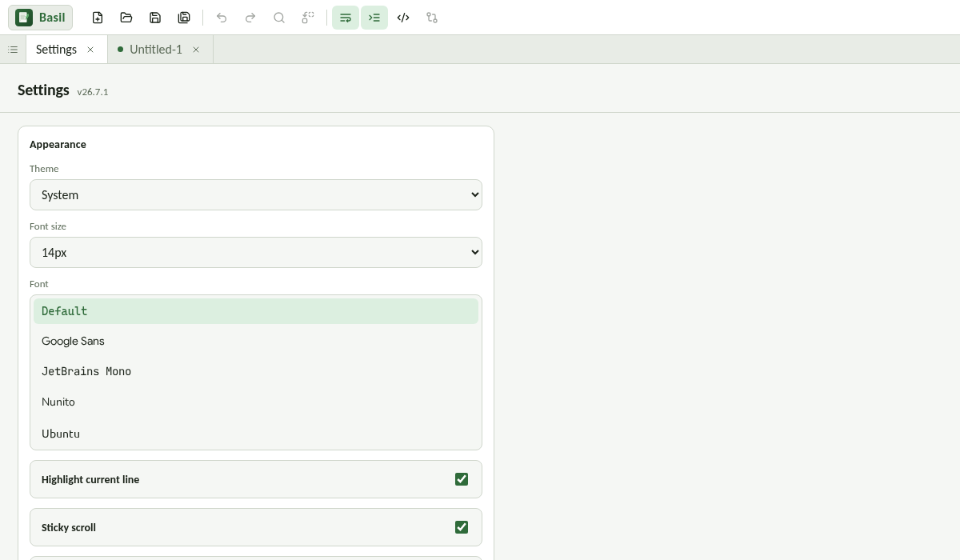Toggle the sidebar list icon
The image size is (960, 560).
pyautogui.click(x=13, y=50)
